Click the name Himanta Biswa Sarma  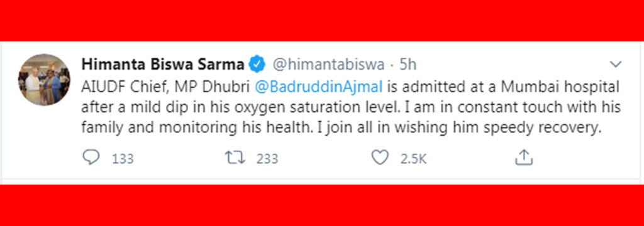pyautogui.click(x=163, y=65)
